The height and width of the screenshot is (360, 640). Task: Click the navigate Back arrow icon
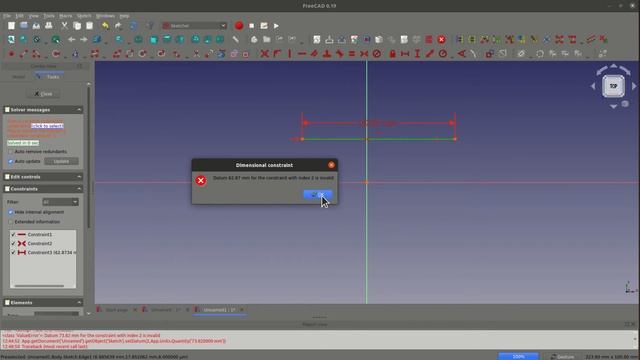tap(71, 40)
